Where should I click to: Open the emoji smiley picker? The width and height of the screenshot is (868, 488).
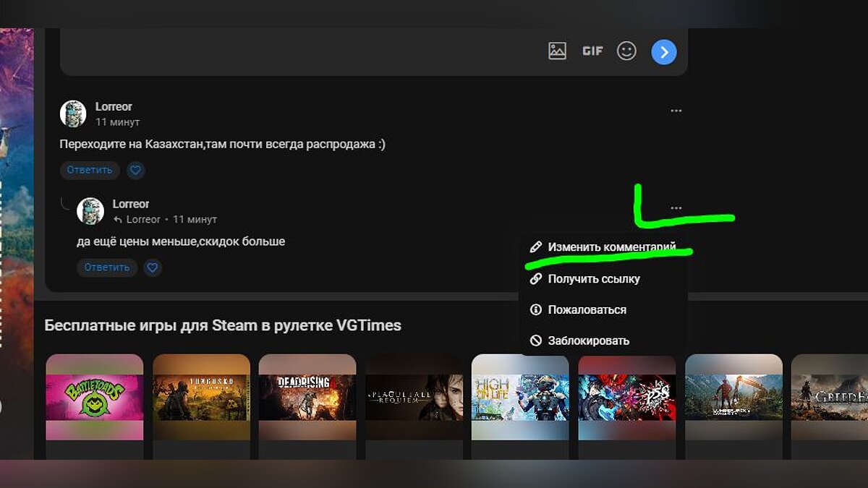(x=626, y=51)
